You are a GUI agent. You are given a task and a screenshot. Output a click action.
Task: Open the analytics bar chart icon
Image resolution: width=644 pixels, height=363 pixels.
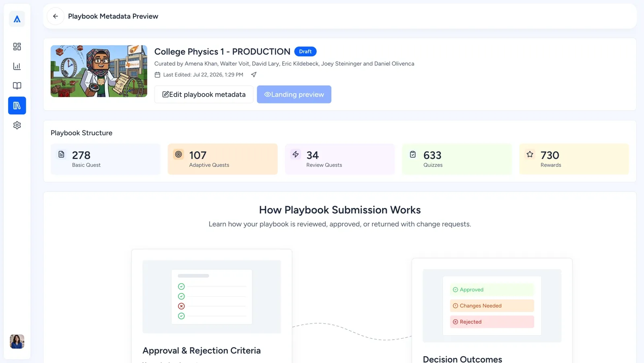[17, 66]
